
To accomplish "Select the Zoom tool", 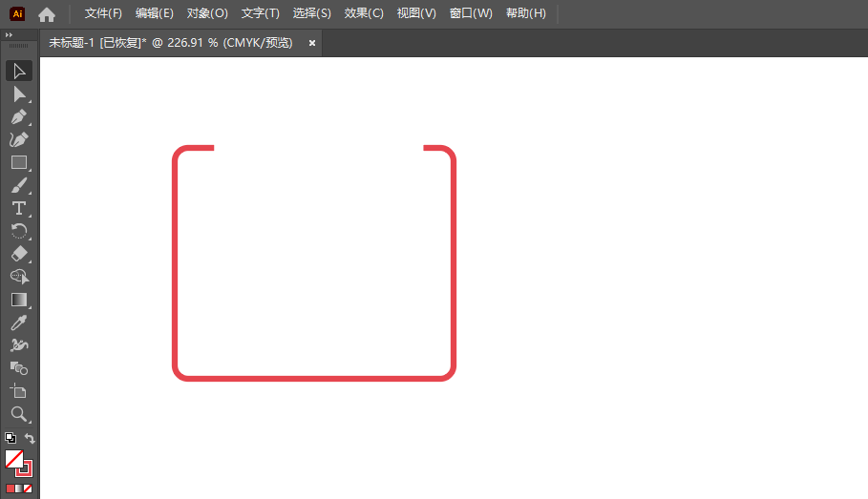I will tap(19, 414).
